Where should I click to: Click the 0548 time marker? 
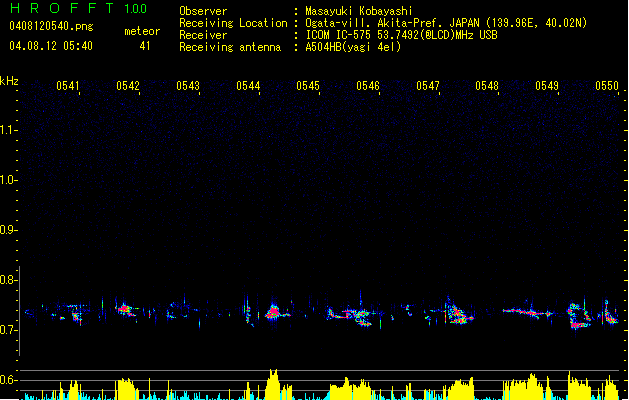click(x=487, y=86)
